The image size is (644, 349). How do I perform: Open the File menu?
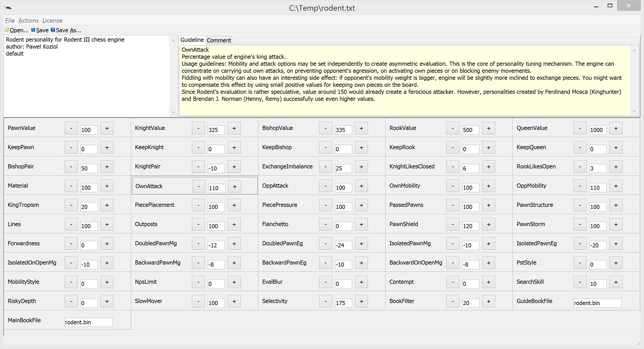[x=10, y=21]
